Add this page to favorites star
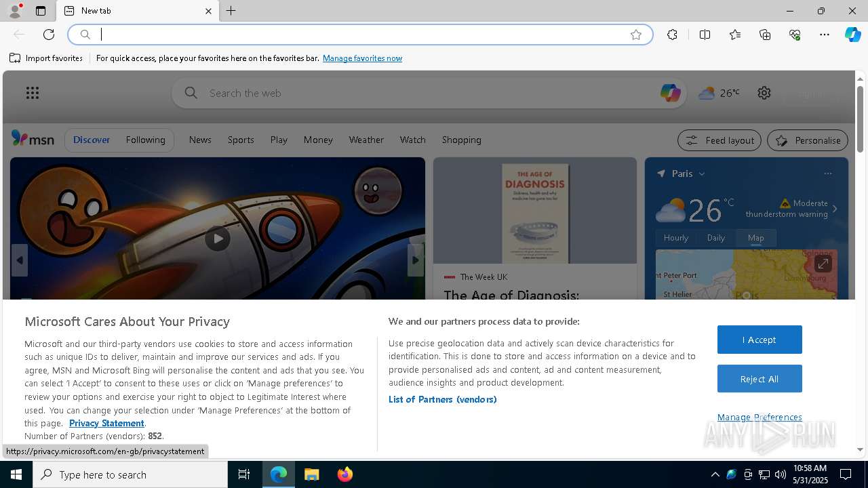The width and height of the screenshot is (868, 488). 636,35
